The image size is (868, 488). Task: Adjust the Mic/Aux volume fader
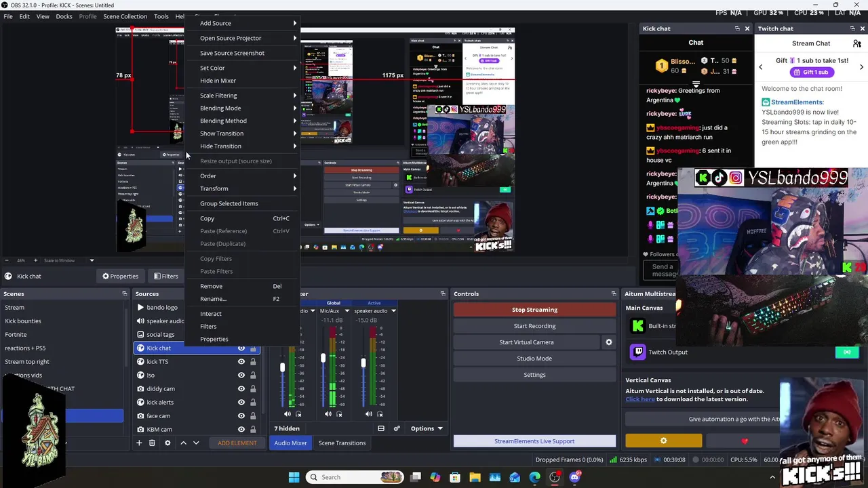323,358
